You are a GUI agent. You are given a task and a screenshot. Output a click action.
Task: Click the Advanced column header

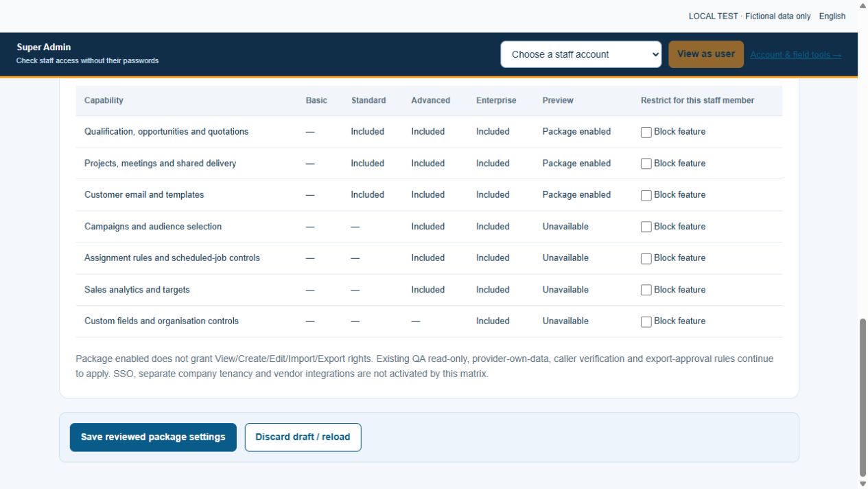coord(431,100)
